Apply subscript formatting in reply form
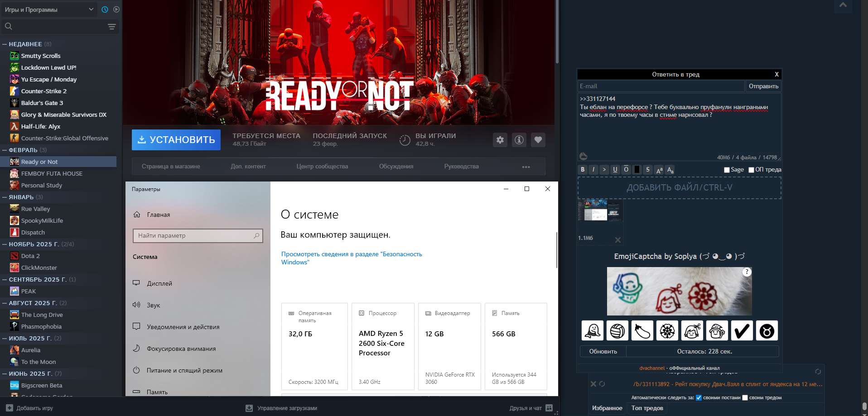This screenshot has width=868, height=416. click(x=670, y=169)
